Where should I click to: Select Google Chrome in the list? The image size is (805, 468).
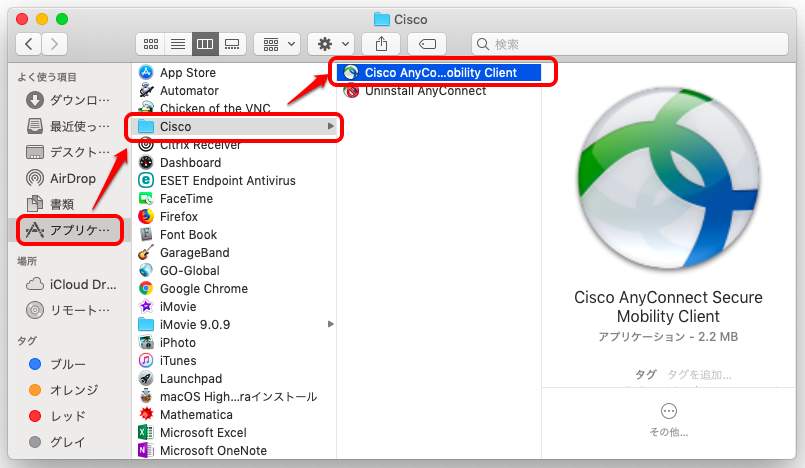point(234,288)
